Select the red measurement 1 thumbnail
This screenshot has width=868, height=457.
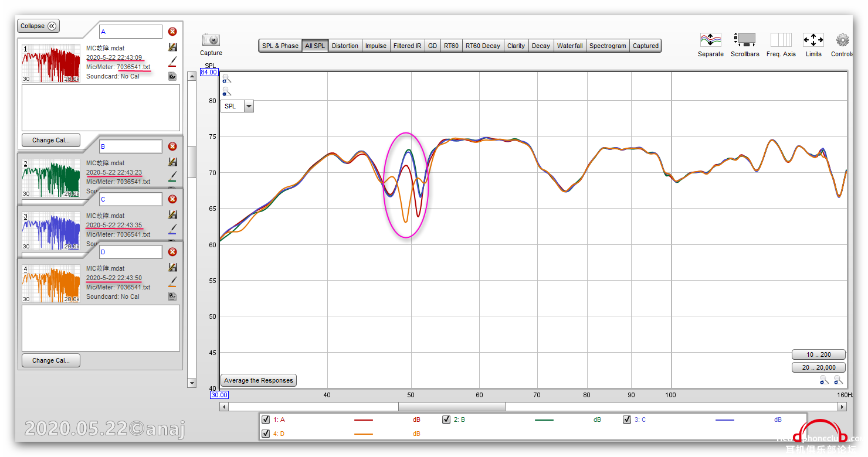tap(51, 63)
